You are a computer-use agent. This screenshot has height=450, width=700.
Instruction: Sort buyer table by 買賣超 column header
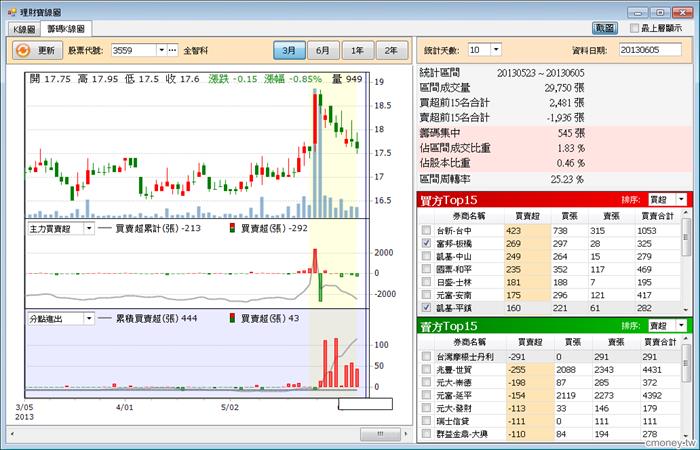point(527,217)
